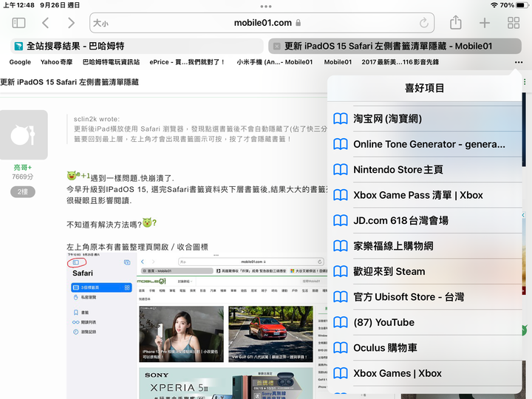Click the book icon beside Oculus 購物車
Screen dimensions: 532x399
tap(341, 348)
